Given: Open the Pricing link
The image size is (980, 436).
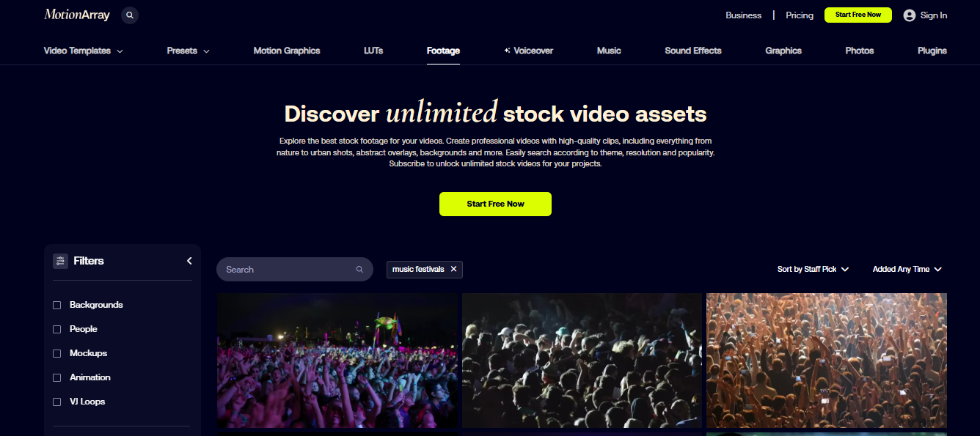Looking at the screenshot, I should coord(800,15).
